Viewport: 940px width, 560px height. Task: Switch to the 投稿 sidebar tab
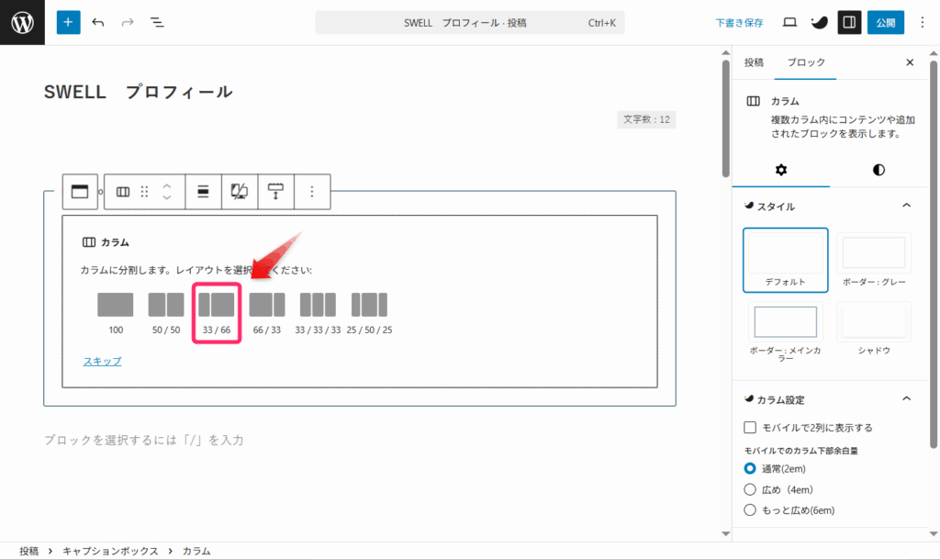pos(754,62)
